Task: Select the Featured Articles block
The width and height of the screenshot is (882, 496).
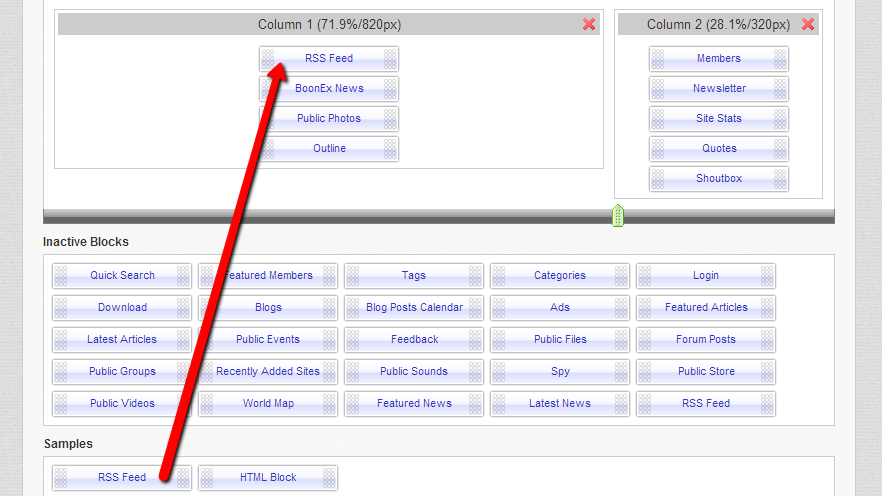Action: (706, 308)
